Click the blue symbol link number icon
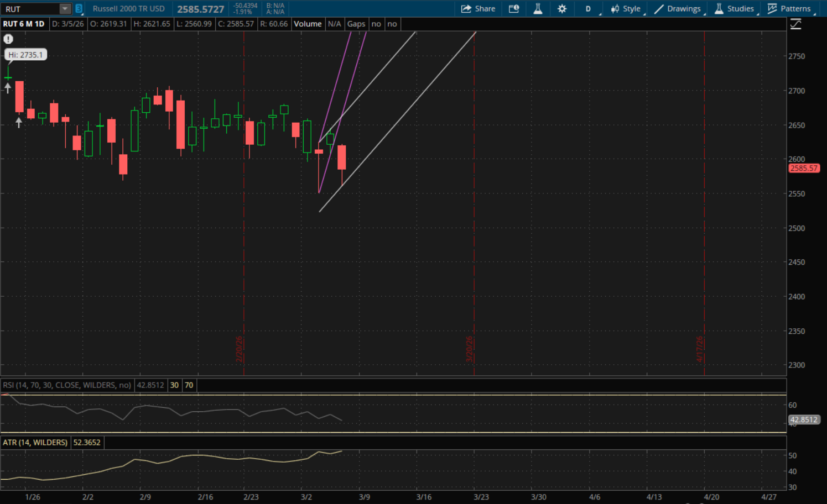This screenshot has height=504, width=827. pos(79,9)
